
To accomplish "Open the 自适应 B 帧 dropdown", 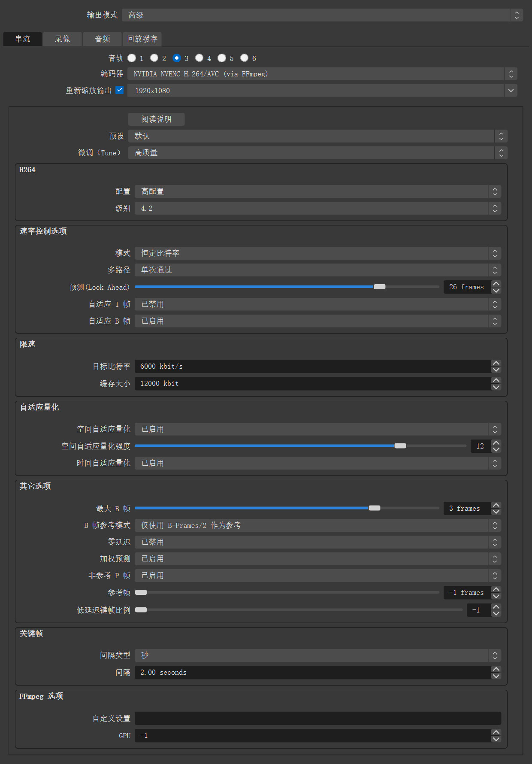I will point(318,321).
